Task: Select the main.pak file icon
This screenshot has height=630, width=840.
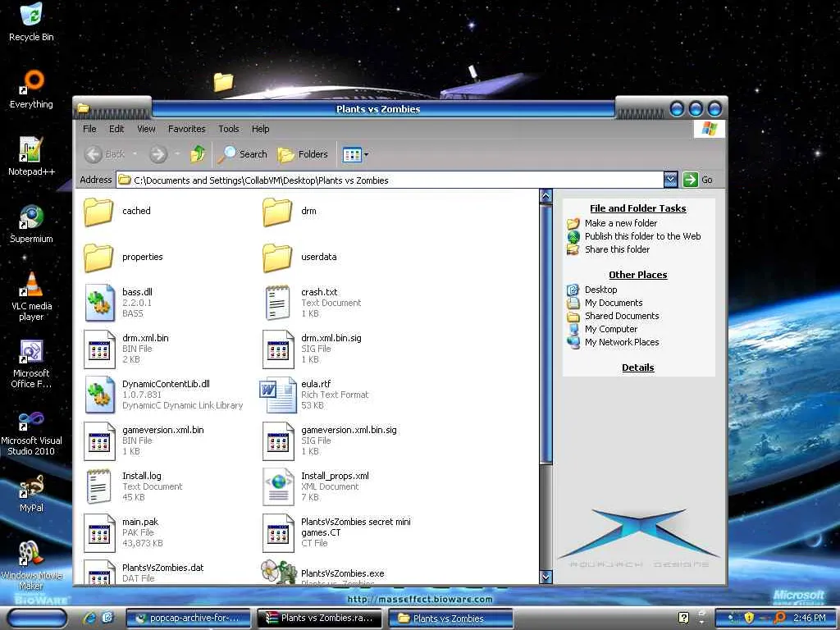Action: pos(99,533)
